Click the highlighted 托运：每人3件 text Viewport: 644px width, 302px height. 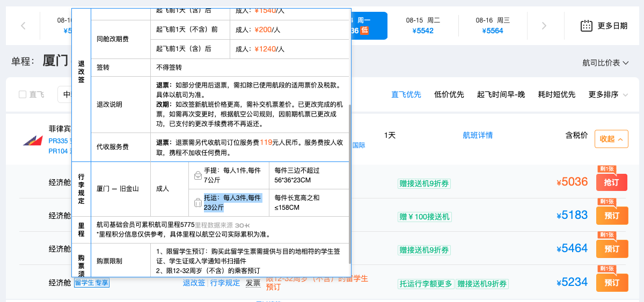[x=233, y=202]
